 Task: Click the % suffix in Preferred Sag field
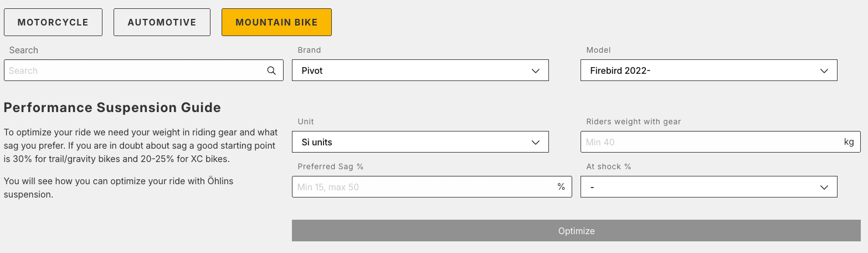pos(561,187)
